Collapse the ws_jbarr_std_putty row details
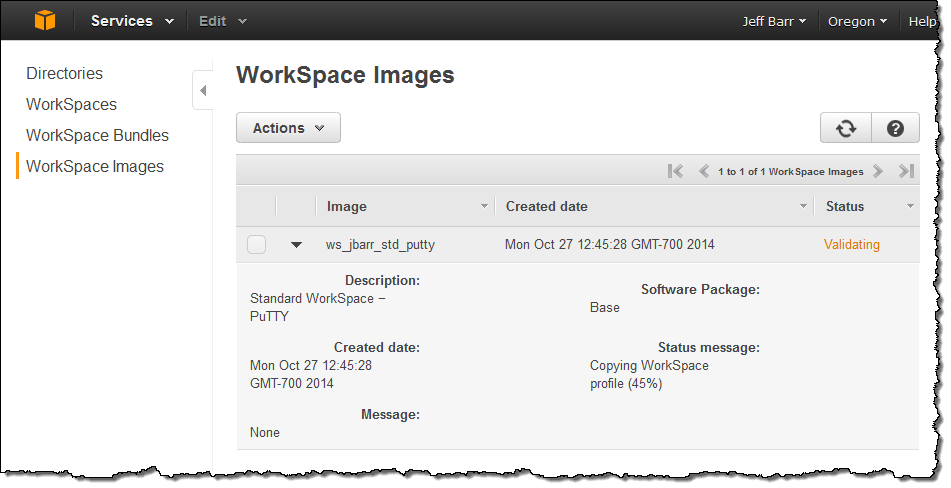 pos(296,245)
